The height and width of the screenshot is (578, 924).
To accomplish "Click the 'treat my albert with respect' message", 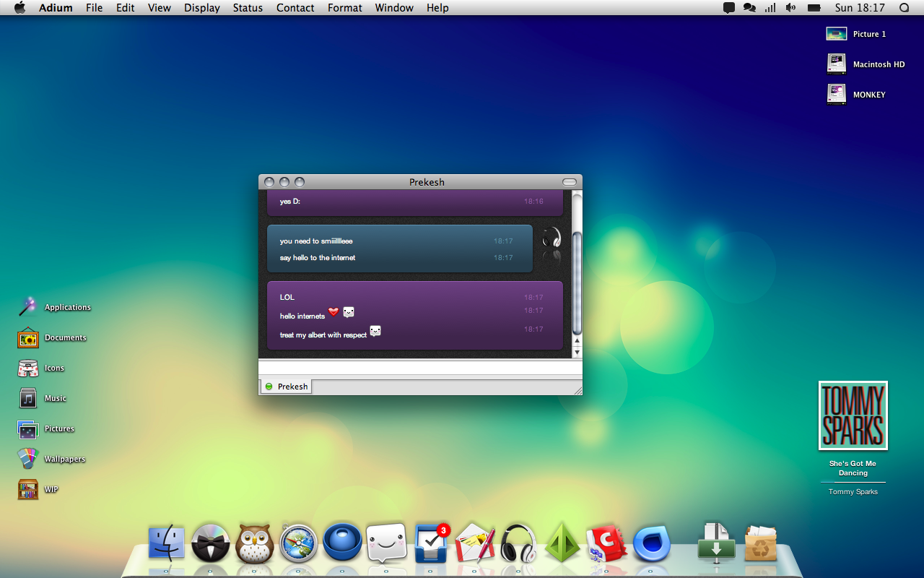I will pyautogui.click(x=323, y=335).
